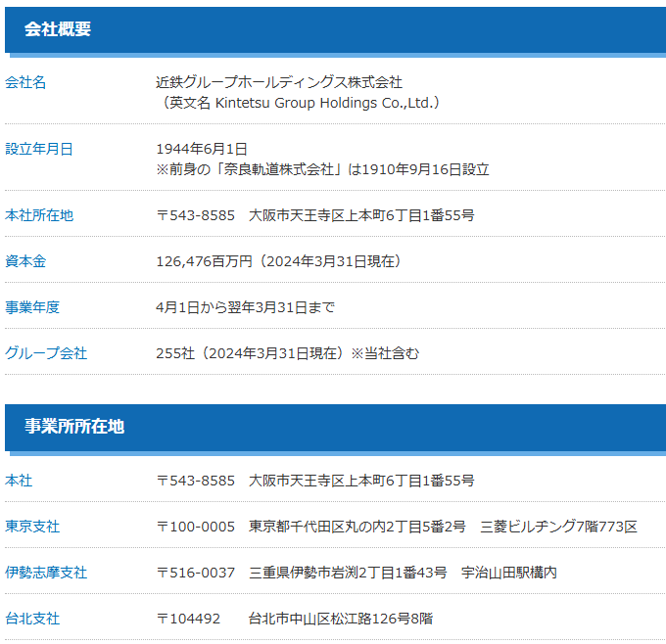Select the 資本金 label
Viewport: 666px width, 644px height.
(x=25, y=261)
